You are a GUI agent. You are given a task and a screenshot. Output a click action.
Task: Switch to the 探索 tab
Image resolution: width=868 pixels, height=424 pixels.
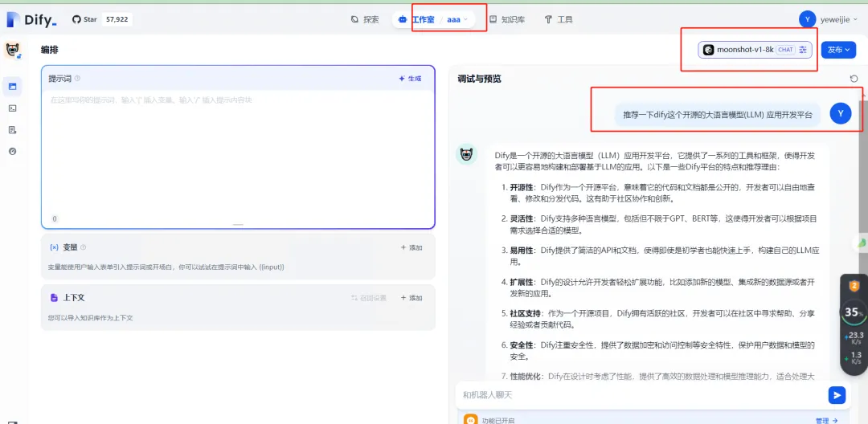click(365, 19)
